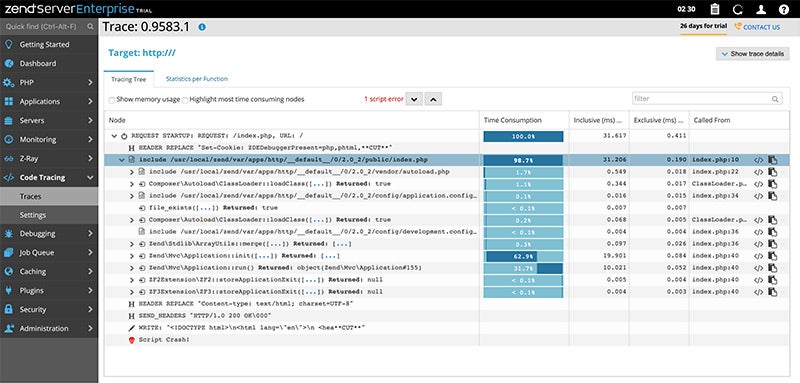The width and height of the screenshot is (800, 383).
Task: Open Traces in sidebar
Action: (x=49, y=196)
